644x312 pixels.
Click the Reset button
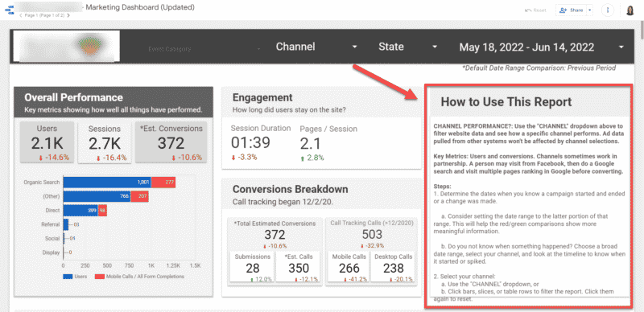pyautogui.click(x=535, y=10)
